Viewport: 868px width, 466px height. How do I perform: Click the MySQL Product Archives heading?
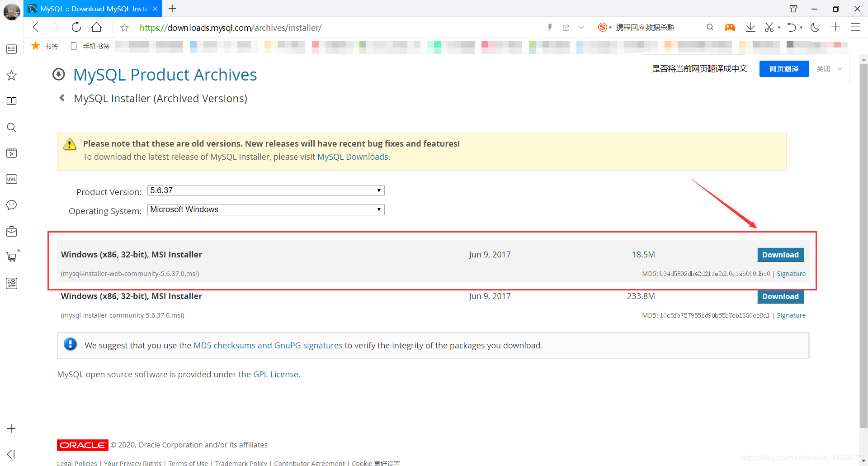tap(165, 75)
